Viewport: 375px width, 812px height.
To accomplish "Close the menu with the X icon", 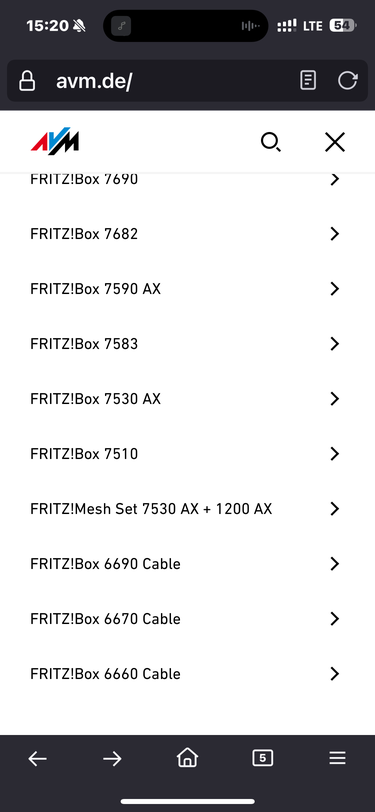I will [x=335, y=142].
